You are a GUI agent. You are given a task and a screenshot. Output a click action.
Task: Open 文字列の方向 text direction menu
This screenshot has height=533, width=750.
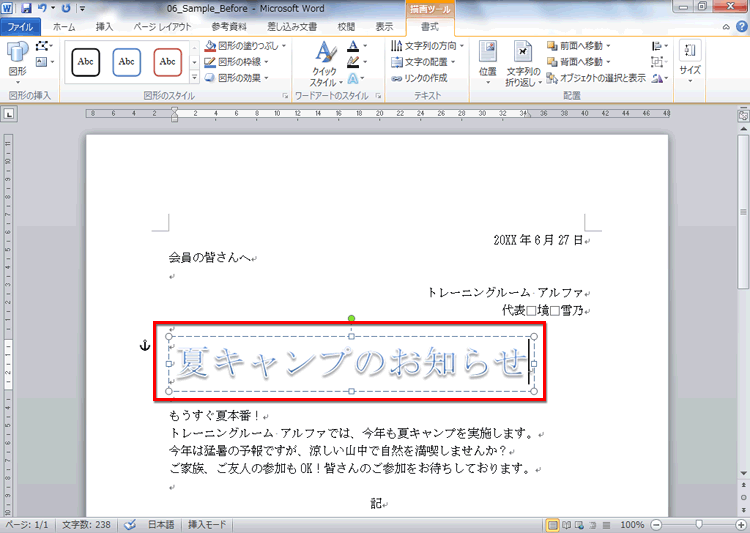point(427,46)
